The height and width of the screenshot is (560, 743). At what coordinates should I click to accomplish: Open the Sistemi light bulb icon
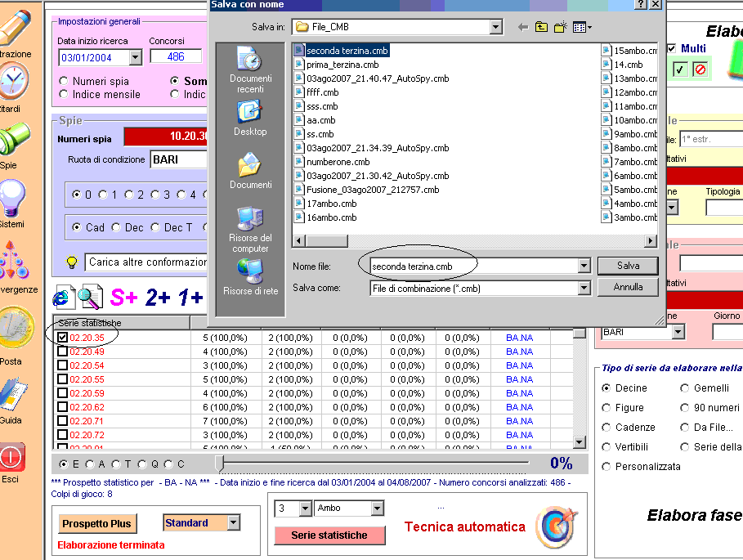[x=12, y=197]
